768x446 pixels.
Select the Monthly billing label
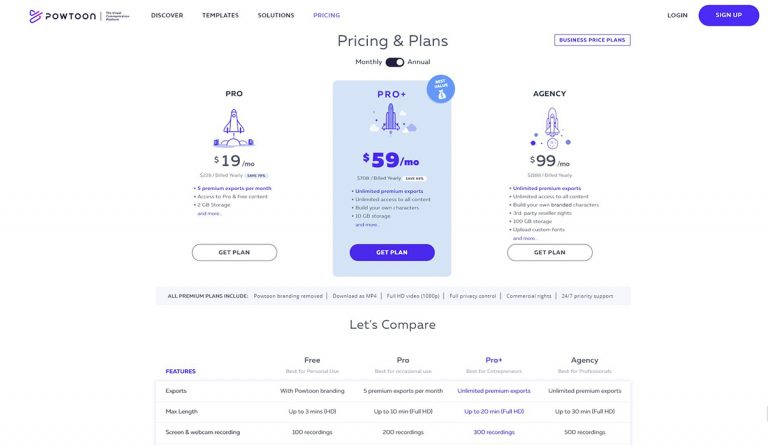pos(368,62)
